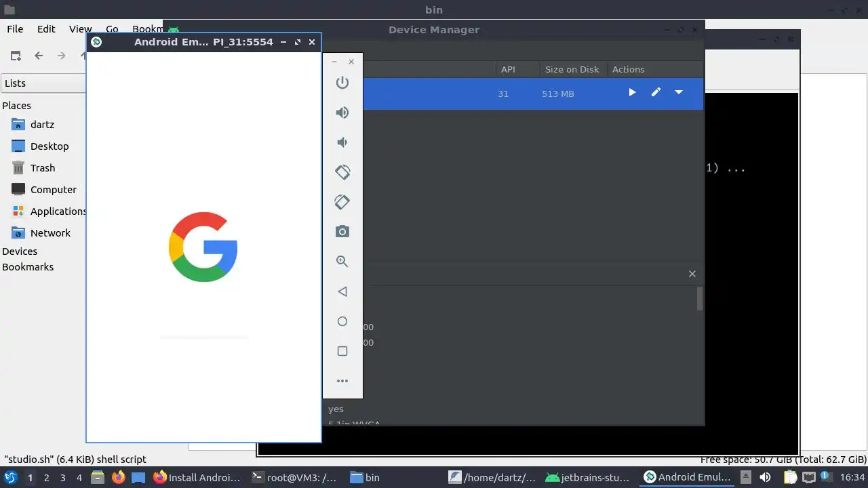Open the Go menu
868x488 pixels.
[x=112, y=29]
